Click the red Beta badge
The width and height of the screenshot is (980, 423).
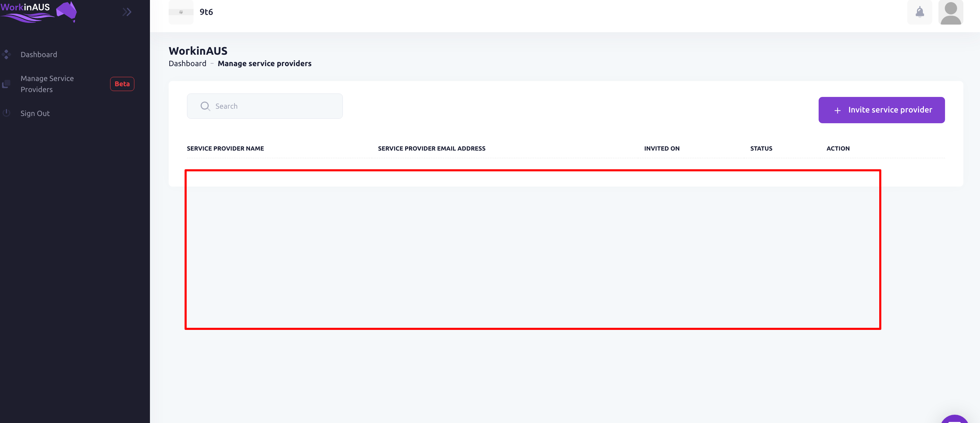(x=122, y=84)
